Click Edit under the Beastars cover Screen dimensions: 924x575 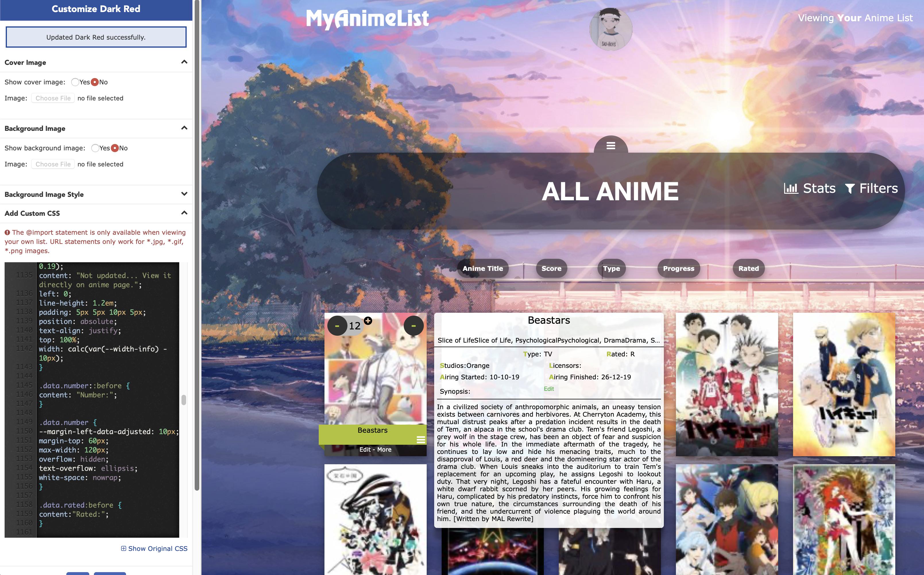pos(365,450)
